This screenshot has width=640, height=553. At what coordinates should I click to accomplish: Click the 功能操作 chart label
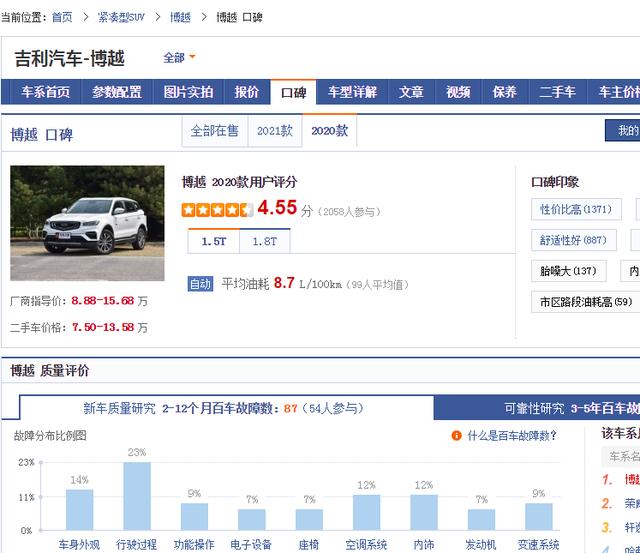194,544
